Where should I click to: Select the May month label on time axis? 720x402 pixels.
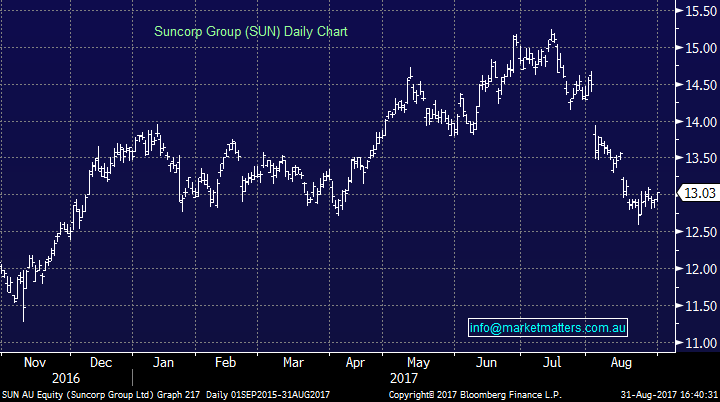(x=420, y=360)
